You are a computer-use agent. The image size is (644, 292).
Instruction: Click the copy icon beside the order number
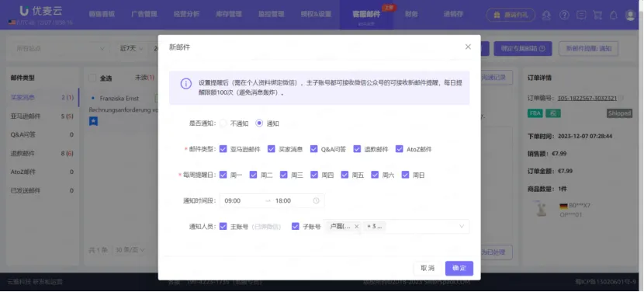[x=621, y=99]
